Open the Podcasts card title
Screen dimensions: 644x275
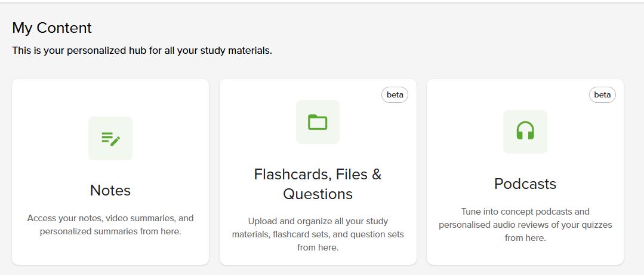point(525,184)
